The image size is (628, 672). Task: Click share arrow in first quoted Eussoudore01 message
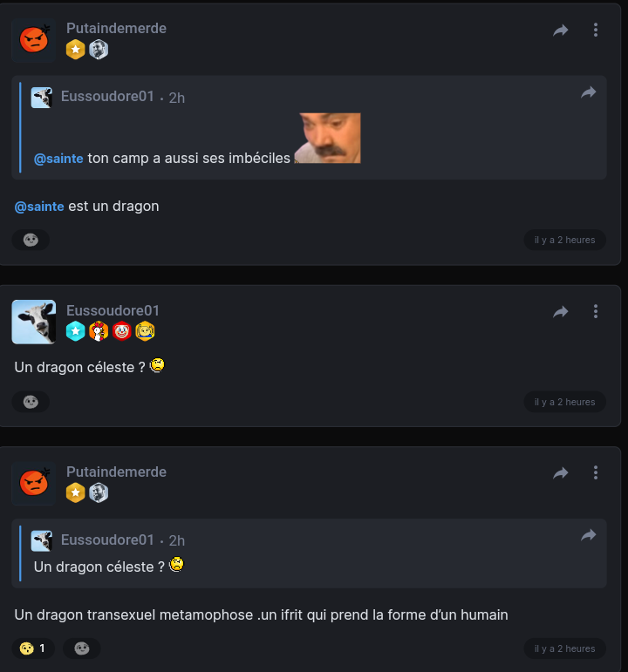(x=589, y=92)
